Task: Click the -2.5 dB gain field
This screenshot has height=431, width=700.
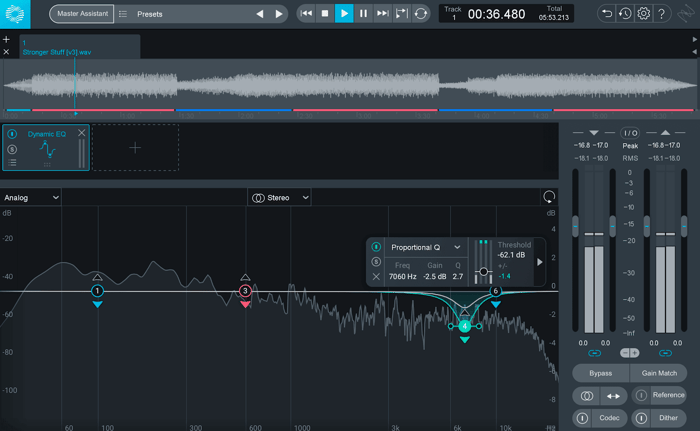Action: 435,276
